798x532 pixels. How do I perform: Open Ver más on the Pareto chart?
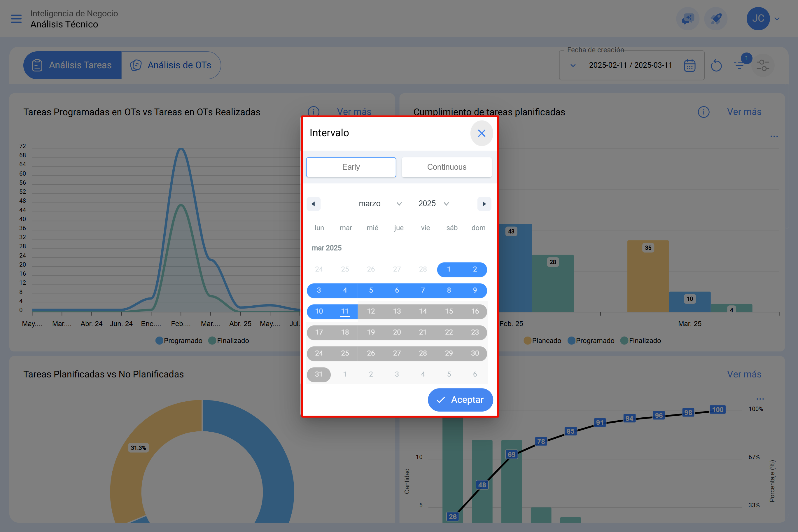point(744,374)
